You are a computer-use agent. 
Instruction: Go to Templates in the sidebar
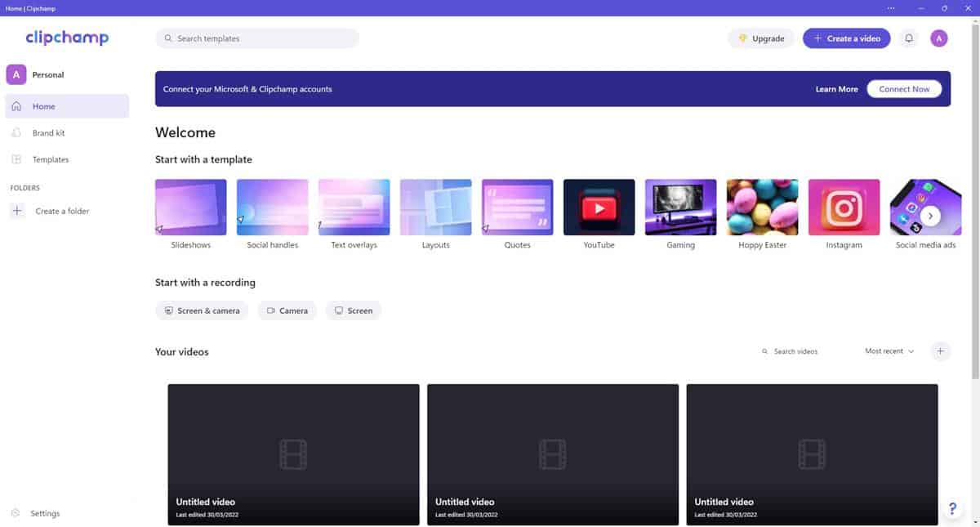point(50,159)
